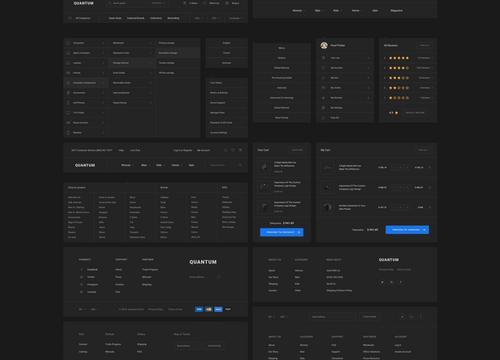The width and height of the screenshot is (500, 360).
Task: Click the first product thumbnail in the mini cart
Action: point(264,167)
